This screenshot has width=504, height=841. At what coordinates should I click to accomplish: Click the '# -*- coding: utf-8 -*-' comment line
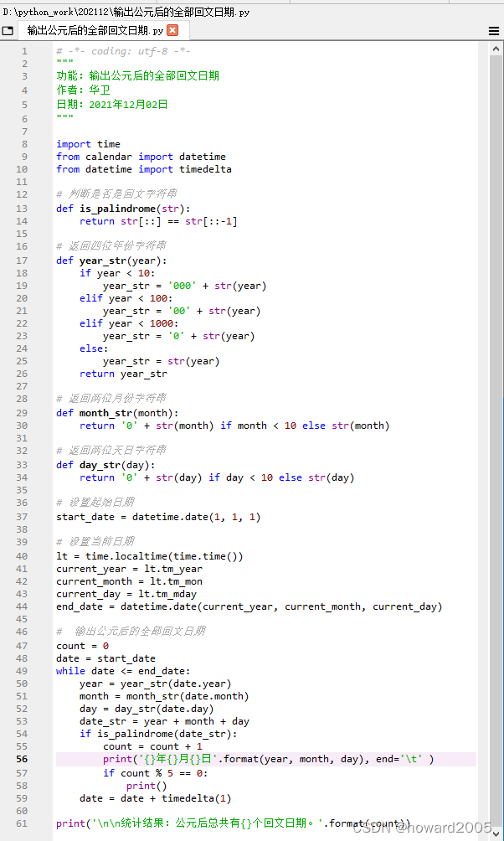[123, 51]
